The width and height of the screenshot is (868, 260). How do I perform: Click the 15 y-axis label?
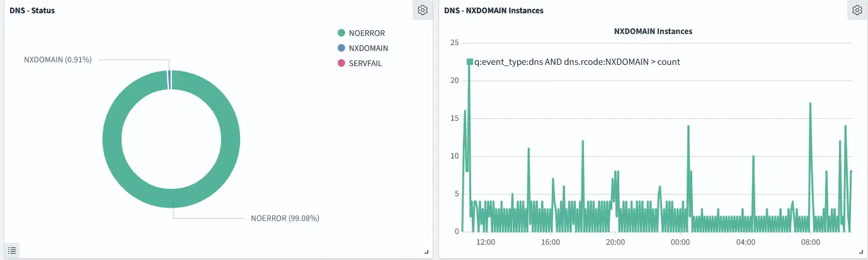pyautogui.click(x=454, y=118)
